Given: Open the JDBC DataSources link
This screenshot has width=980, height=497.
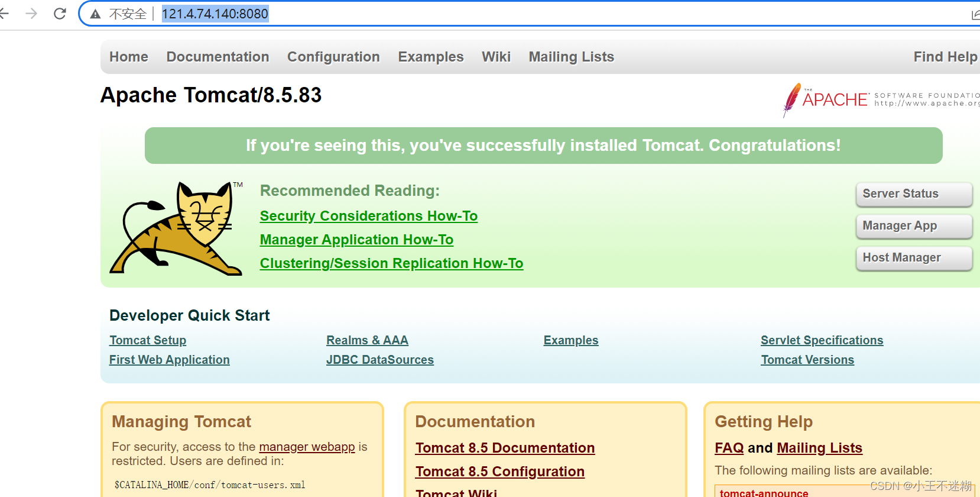Looking at the screenshot, I should 380,360.
